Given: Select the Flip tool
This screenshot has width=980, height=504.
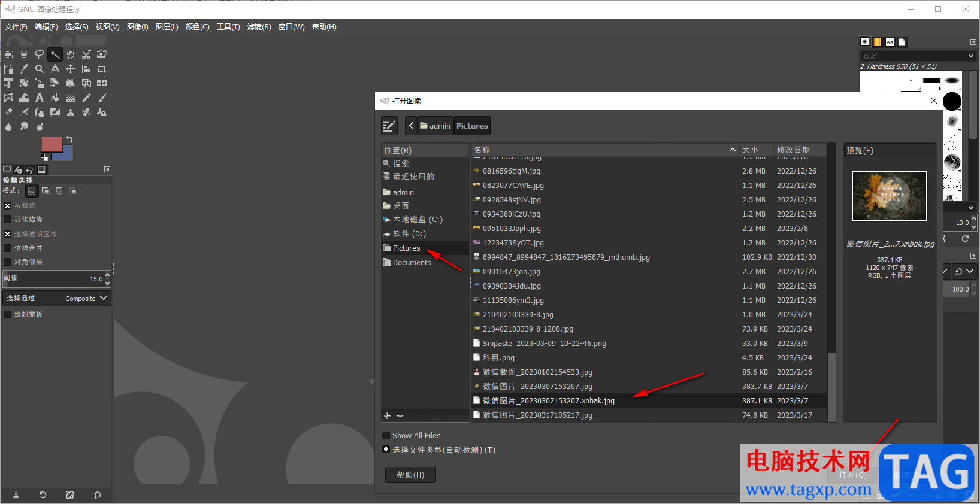Looking at the screenshot, I should (102, 83).
